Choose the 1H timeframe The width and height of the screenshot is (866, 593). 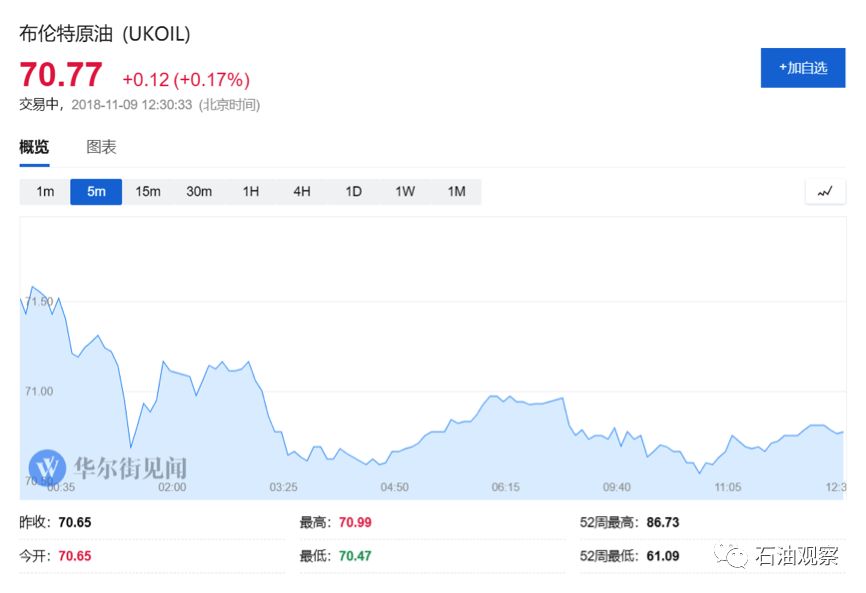(x=251, y=192)
